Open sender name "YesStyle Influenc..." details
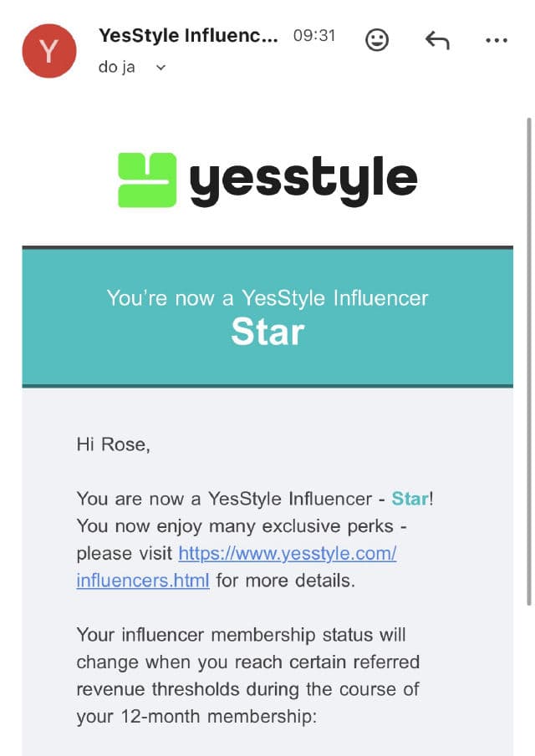 [x=186, y=36]
